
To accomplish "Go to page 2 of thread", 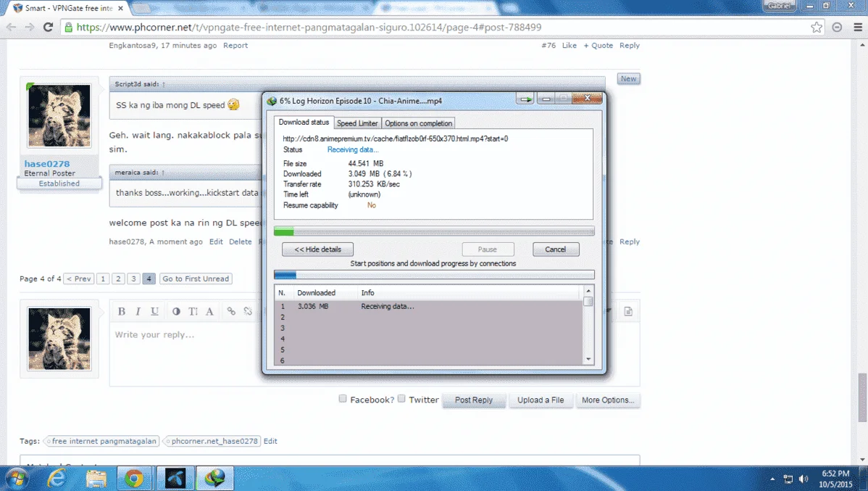I will pyautogui.click(x=118, y=278).
